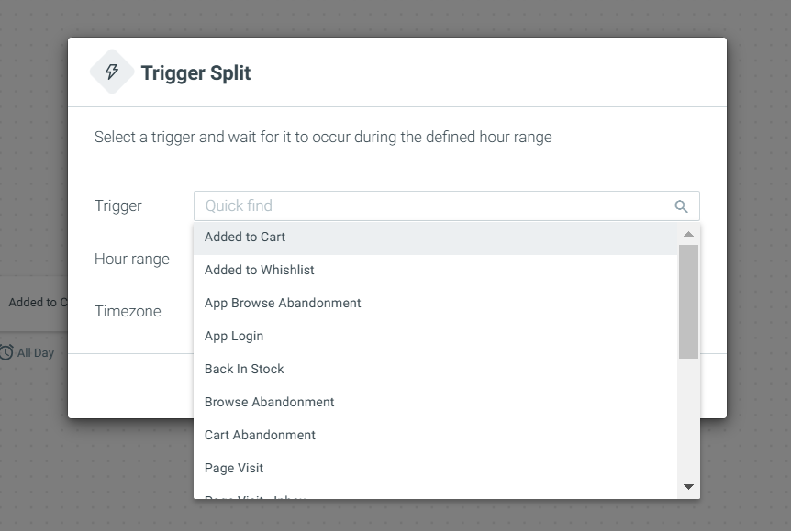This screenshot has width=791, height=532.
Task: Click the trigger list scrollbar thumb
Action: (x=688, y=302)
